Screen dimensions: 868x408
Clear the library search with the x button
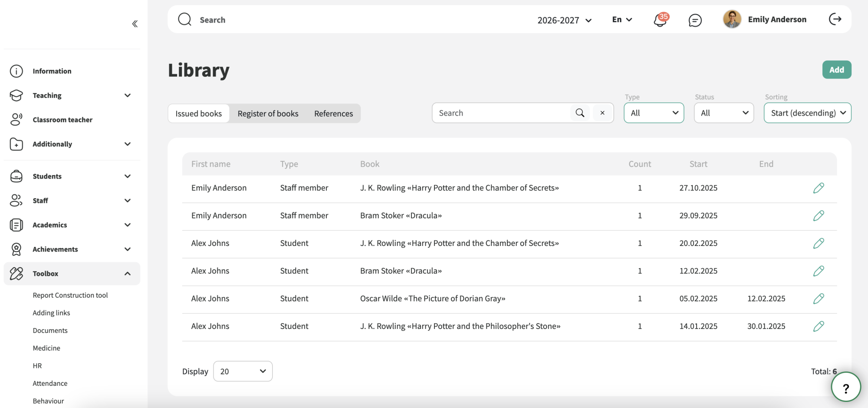[602, 113]
